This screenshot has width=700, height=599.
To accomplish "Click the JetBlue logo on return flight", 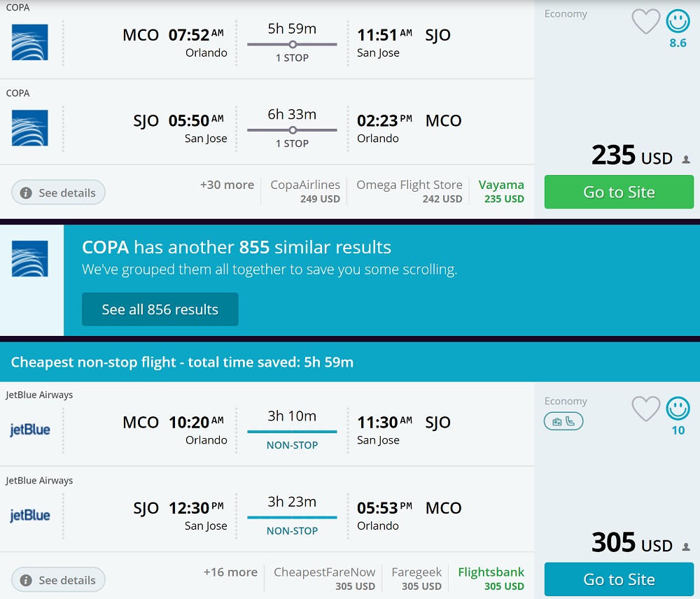I will (x=30, y=516).
